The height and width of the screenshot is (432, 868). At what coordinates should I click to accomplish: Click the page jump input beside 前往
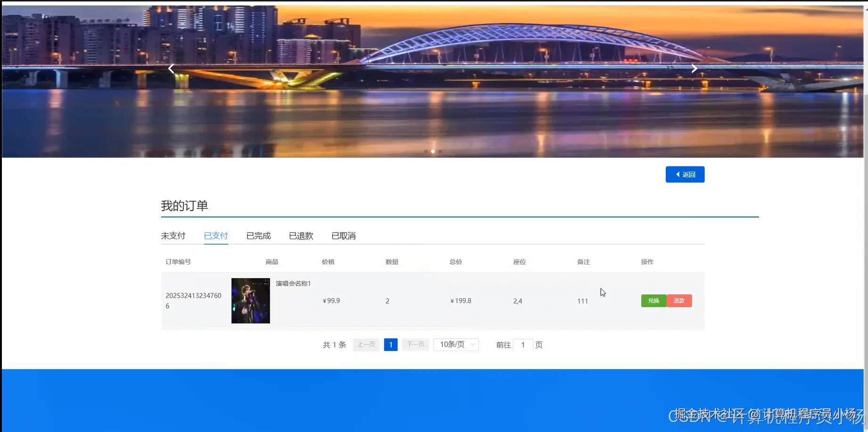coord(523,344)
